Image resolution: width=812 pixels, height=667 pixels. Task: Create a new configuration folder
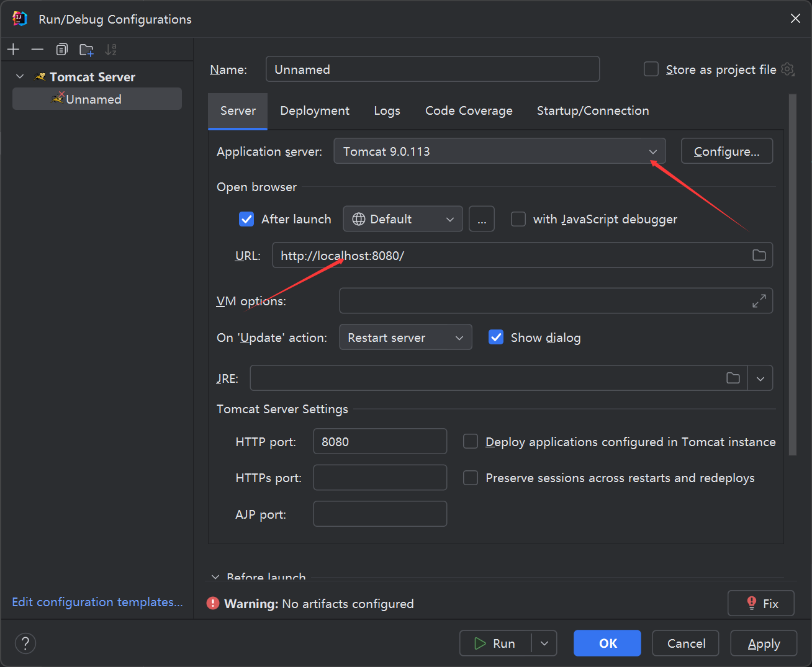[x=86, y=50]
